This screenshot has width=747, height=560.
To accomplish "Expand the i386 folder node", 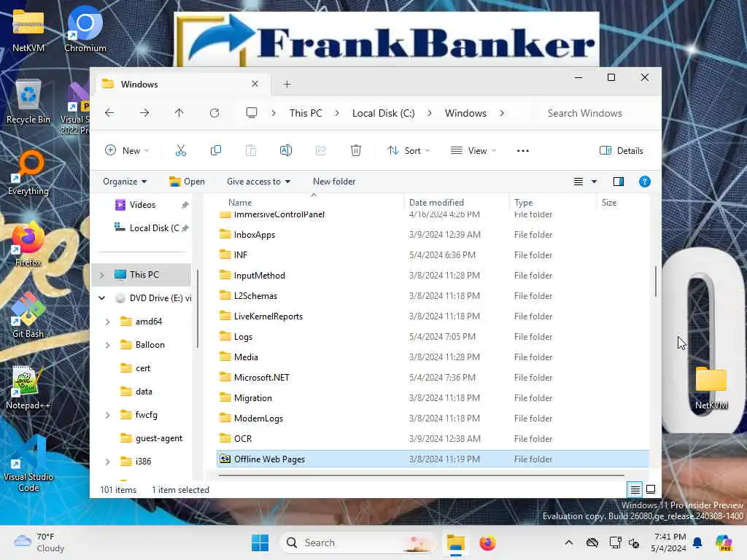I will 108,462.
